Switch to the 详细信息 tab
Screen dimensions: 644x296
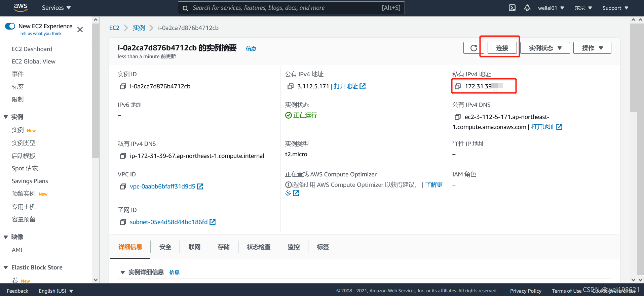click(130, 247)
